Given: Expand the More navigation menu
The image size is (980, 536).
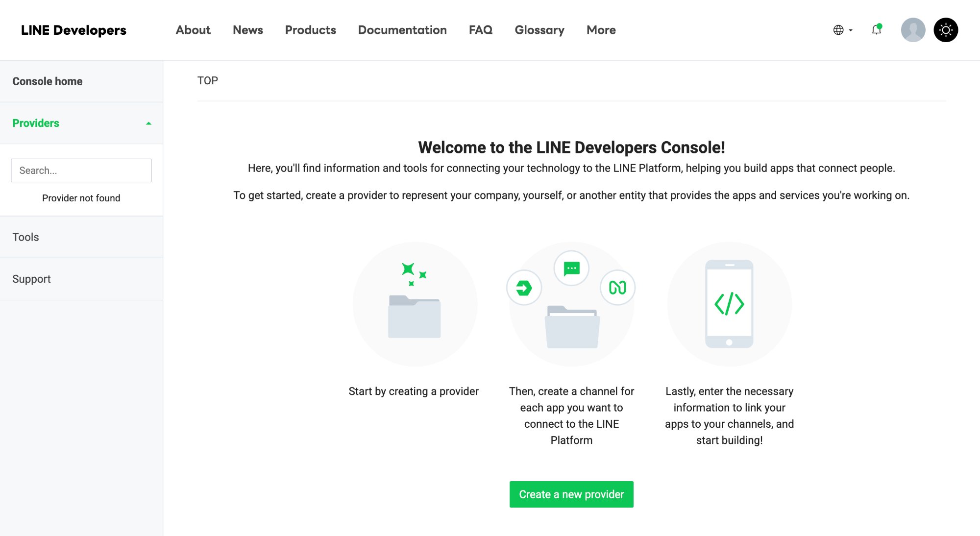Looking at the screenshot, I should (601, 30).
